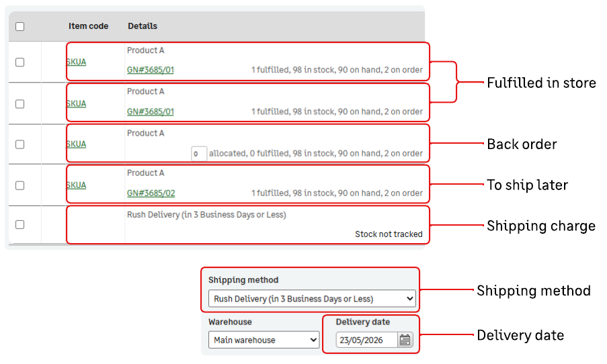Tick the checkbox of the Rush Delivery row
This screenshot has width=607, height=364.
click(19, 224)
